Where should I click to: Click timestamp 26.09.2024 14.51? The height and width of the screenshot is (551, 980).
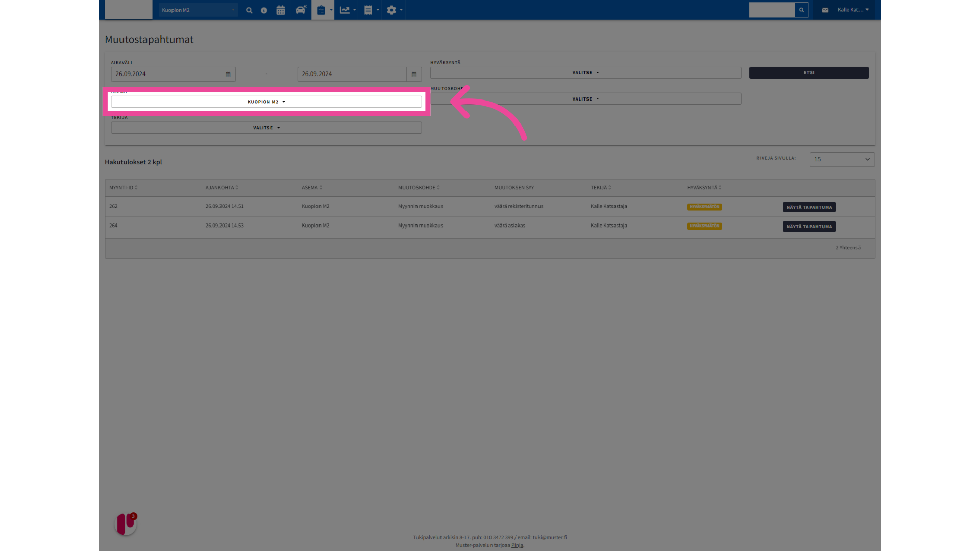pos(225,206)
